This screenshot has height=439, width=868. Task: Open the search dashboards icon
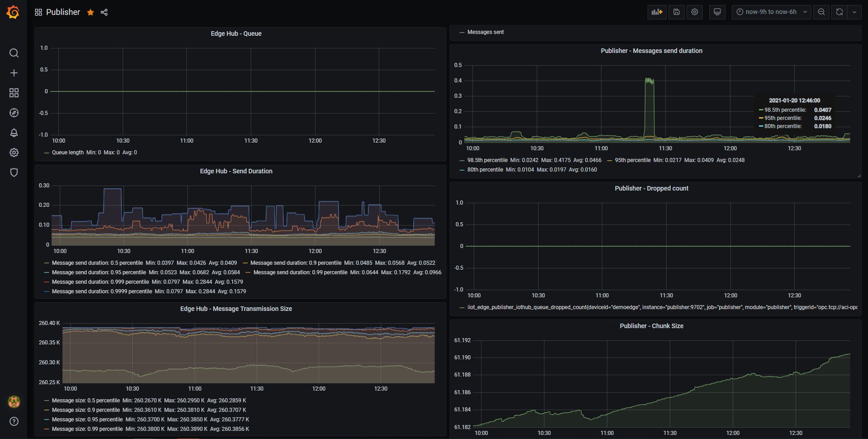point(14,53)
